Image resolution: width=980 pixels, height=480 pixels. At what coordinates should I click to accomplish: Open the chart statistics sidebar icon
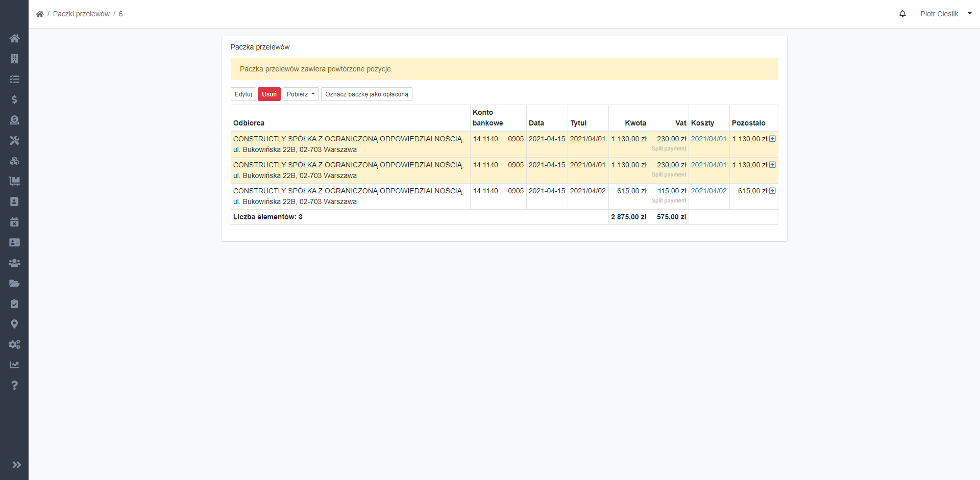tap(14, 365)
